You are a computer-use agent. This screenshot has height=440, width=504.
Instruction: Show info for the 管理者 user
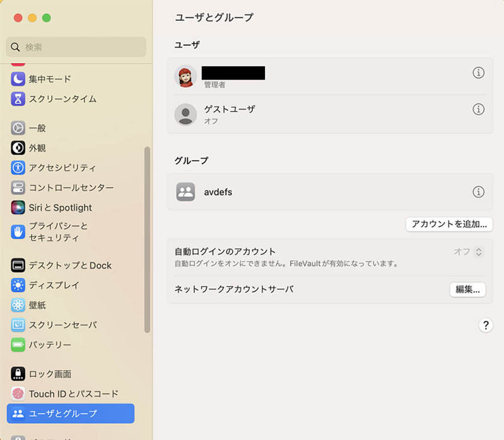click(478, 73)
